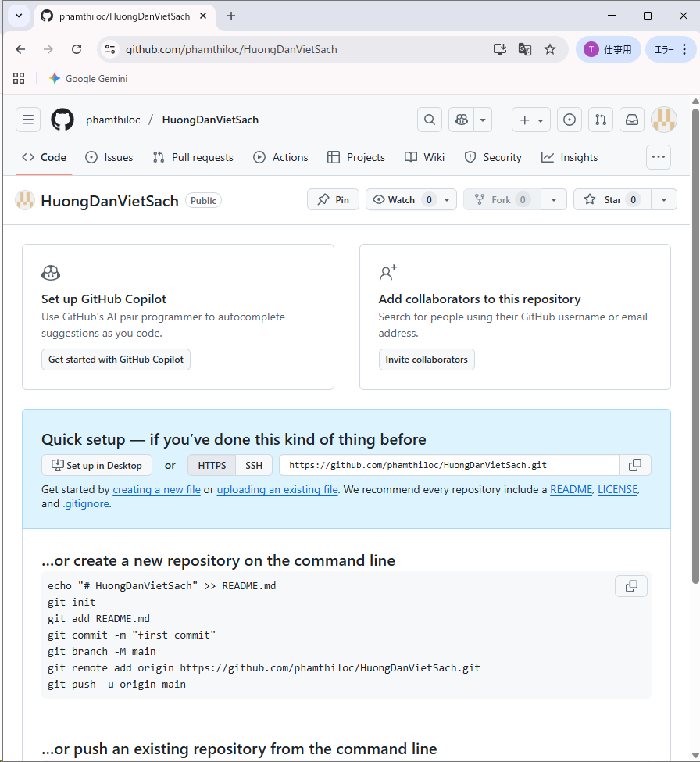Click the Google Translate icon in address bar
This screenshot has width=700, height=762.
pyautogui.click(x=525, y=49)
